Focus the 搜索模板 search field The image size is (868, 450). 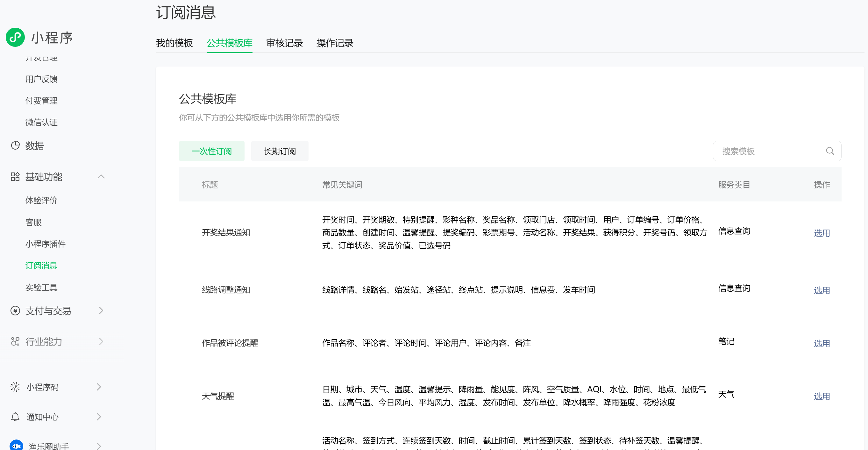[x=768, y=151]
